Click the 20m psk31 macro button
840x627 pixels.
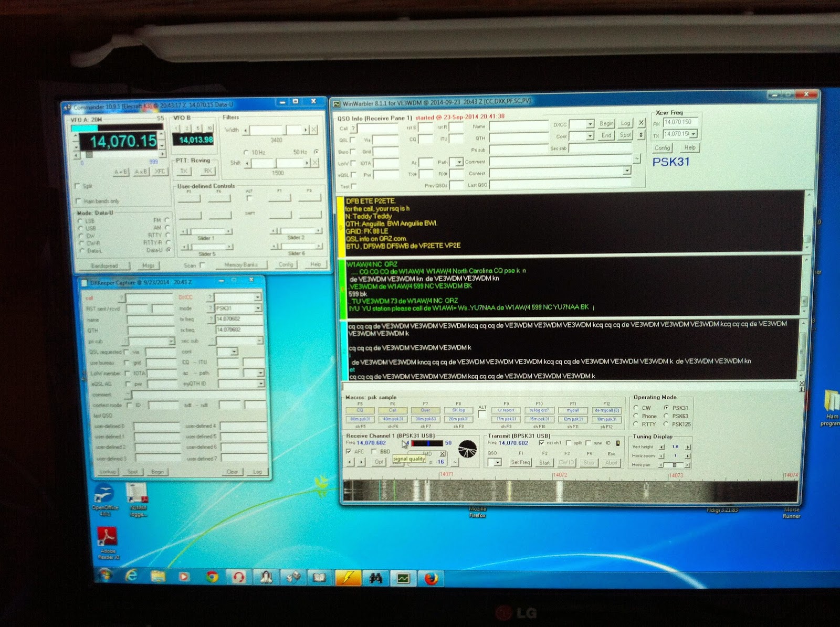[x=458, y=419]
